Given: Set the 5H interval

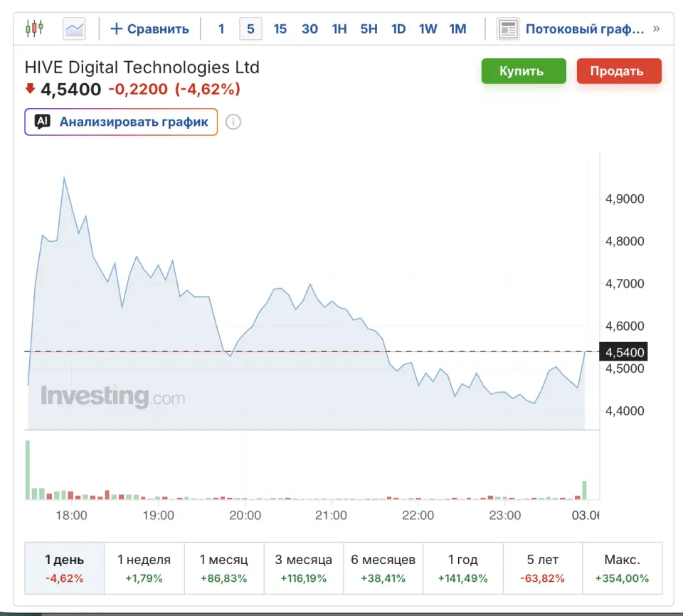Looking at the screenshot, I should pyautogui.click(x=369, y=29).
